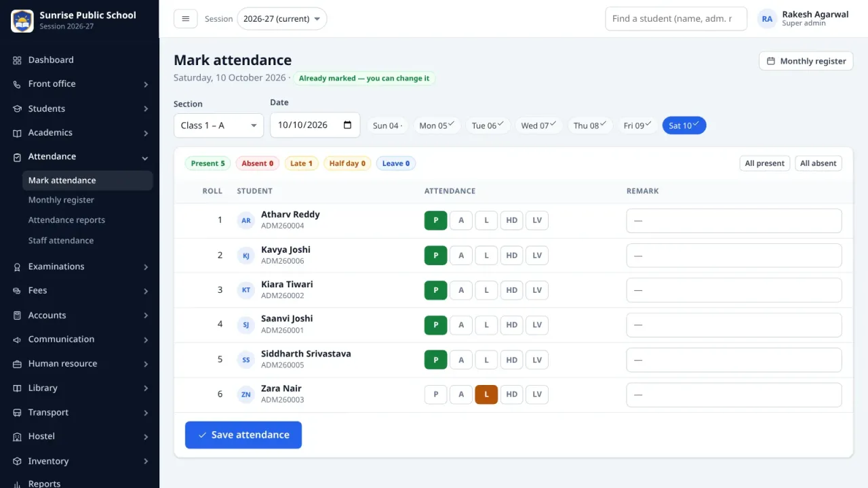The width and height of the screenshot is (868, 488).
Task: Select the Fri 09 date tab
Action: 637,125
